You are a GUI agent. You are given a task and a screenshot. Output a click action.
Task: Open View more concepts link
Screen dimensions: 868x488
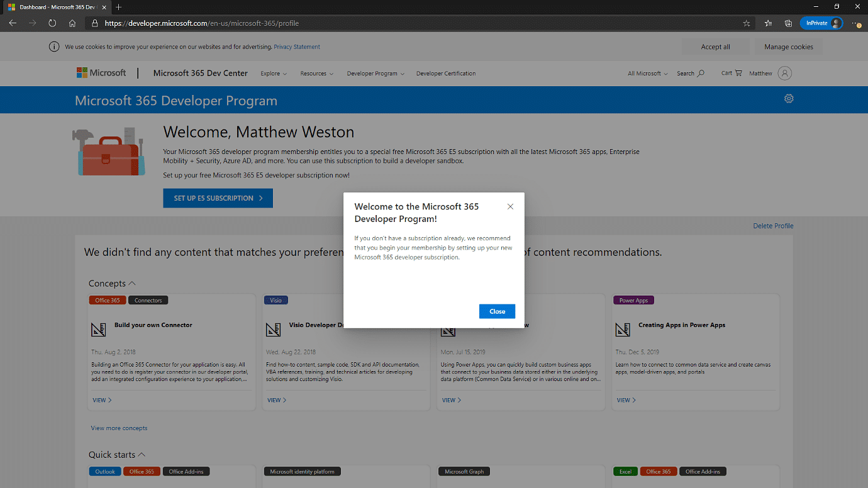click(119, 428)
